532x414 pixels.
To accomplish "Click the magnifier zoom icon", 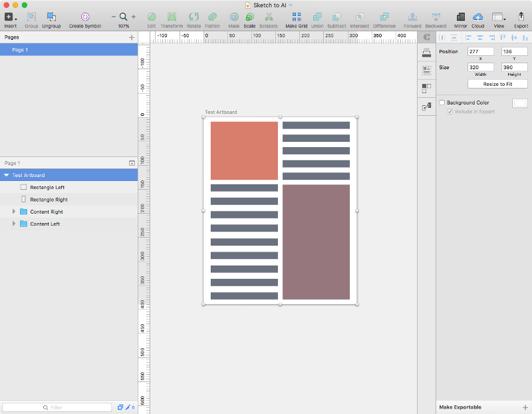I will point(124,17).
